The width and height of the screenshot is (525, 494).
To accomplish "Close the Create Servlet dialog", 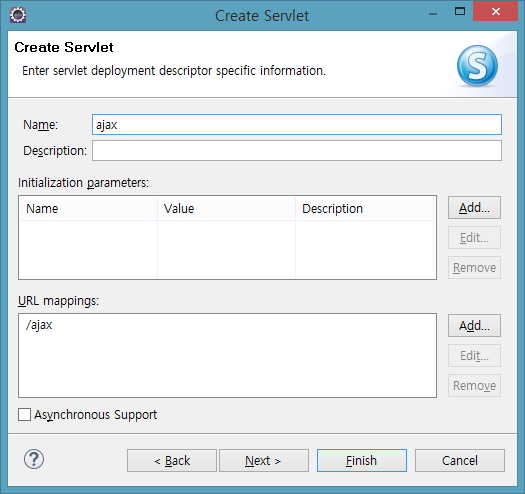I will 495,12.
